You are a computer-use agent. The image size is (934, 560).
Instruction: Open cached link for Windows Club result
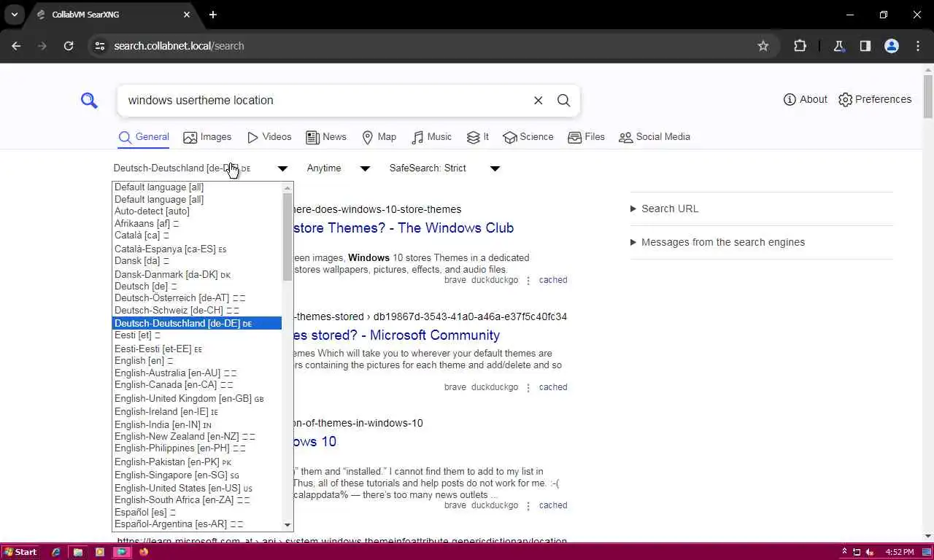(x=553, y=280)
